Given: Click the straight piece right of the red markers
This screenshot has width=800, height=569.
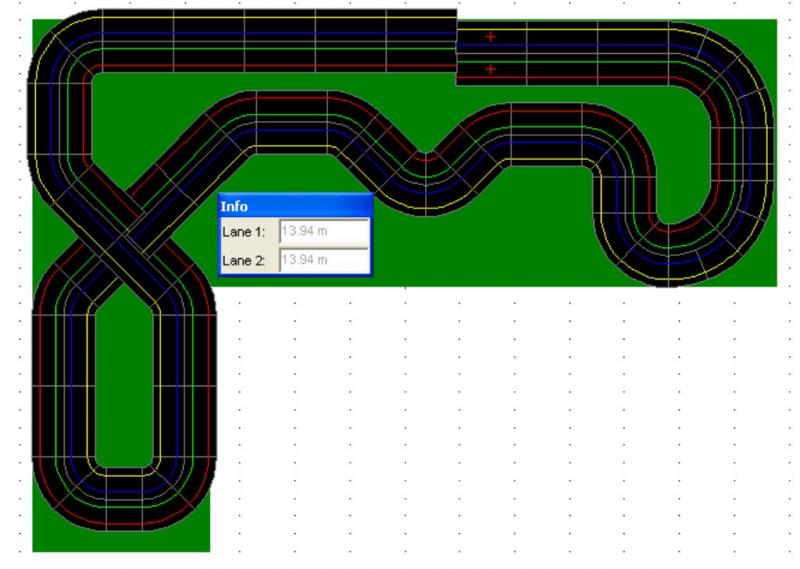Looking at the screenshot, I should click(x=562, y=53).
